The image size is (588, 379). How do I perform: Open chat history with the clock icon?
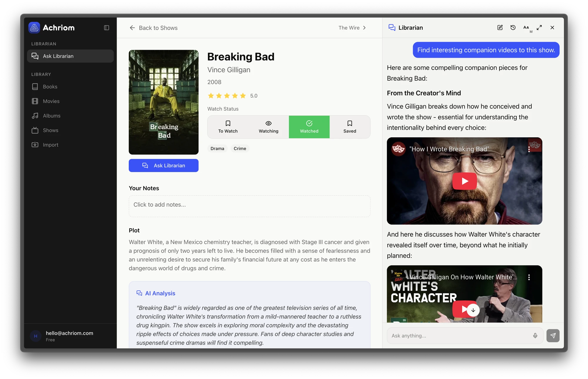click(513, 28)
